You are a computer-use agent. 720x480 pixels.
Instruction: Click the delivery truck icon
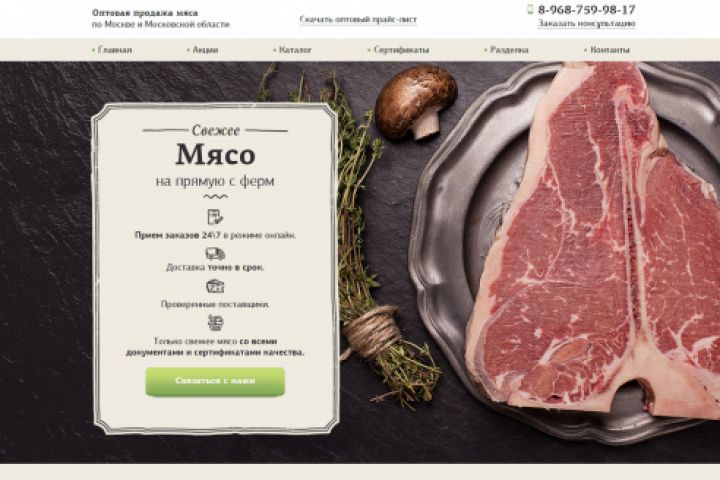click(215, 254)
